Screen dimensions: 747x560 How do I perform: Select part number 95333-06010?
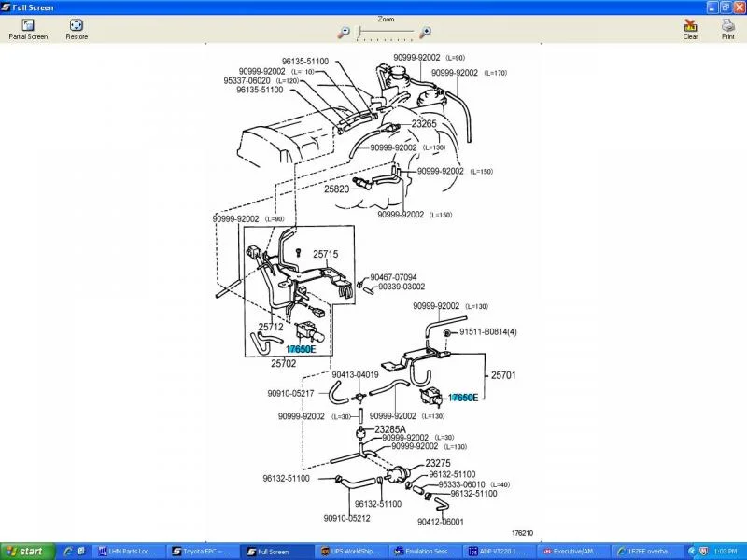[x=461, y=484]
